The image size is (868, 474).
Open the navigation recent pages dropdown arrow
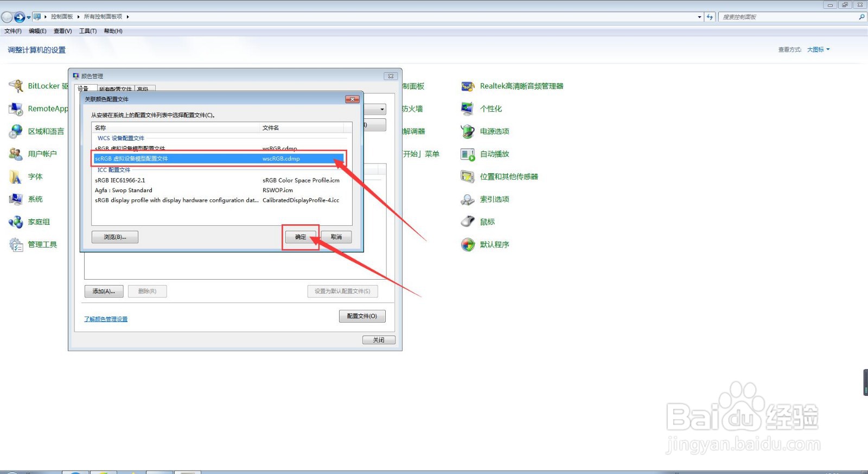[x=29, y=17]
